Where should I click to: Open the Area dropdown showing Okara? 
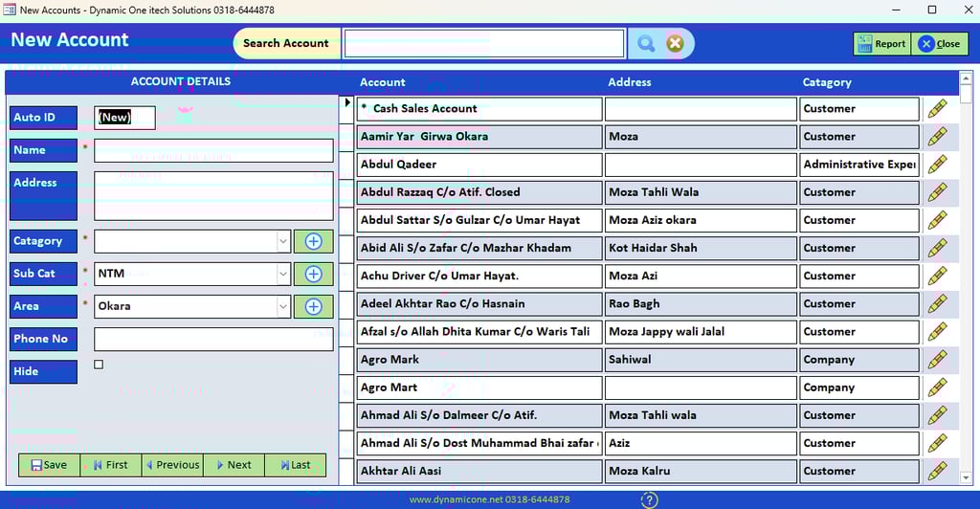[283, 307]
